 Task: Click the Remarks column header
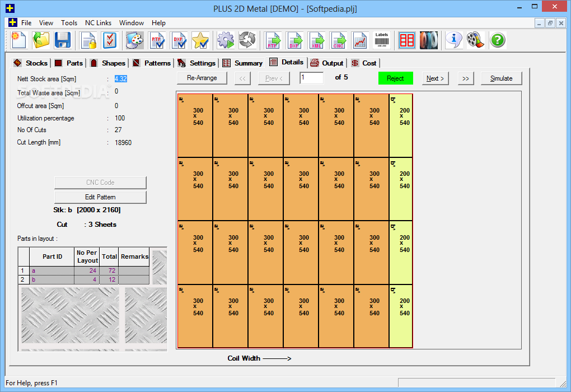click(x=134, y=256)
